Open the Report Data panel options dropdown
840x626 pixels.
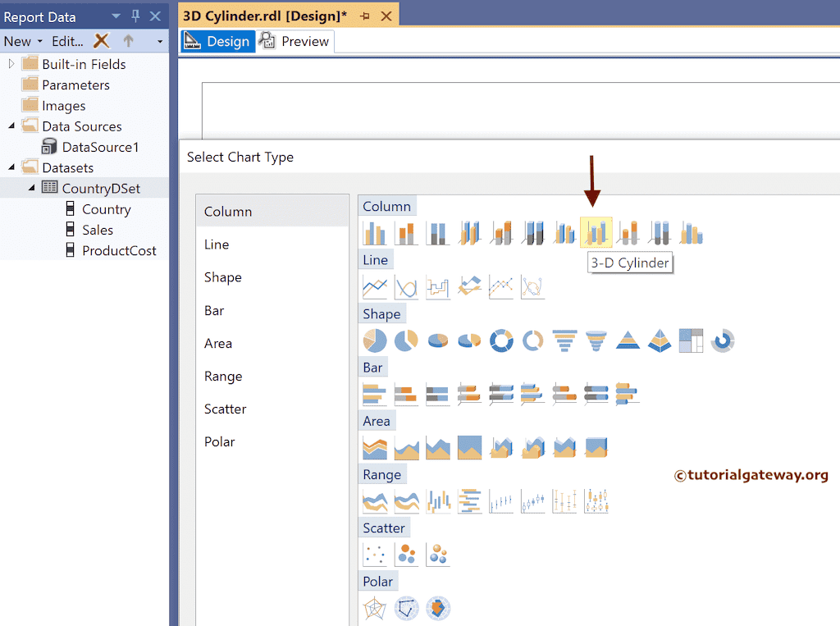click(x=116, y=16)
